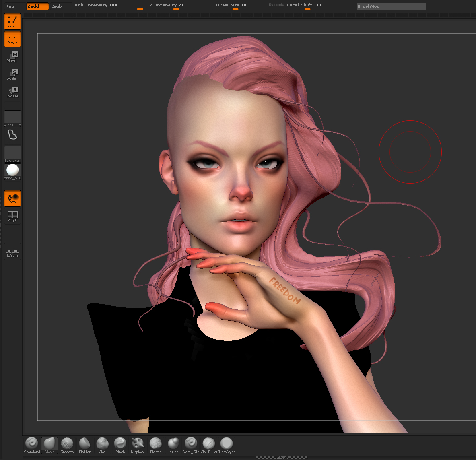Select the Scale transform tool
This screenshot has width=476, height=460.
pos(12,74)
